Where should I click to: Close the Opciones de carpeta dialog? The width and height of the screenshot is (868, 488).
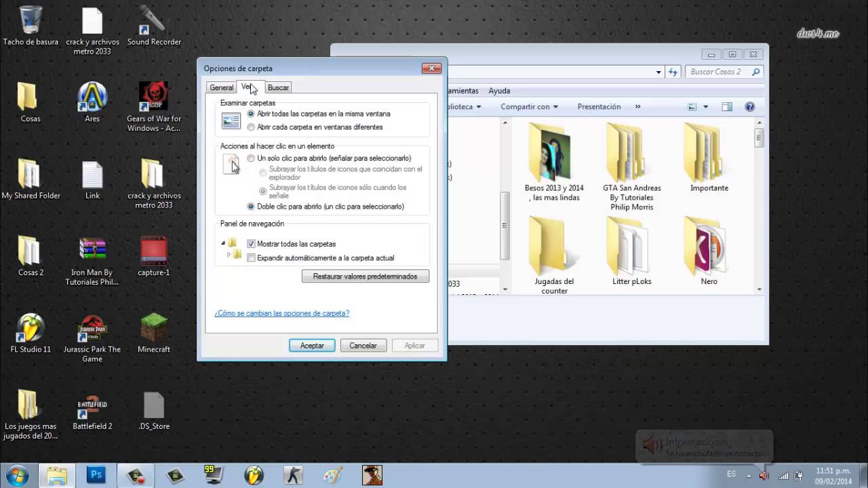[432, 68]
